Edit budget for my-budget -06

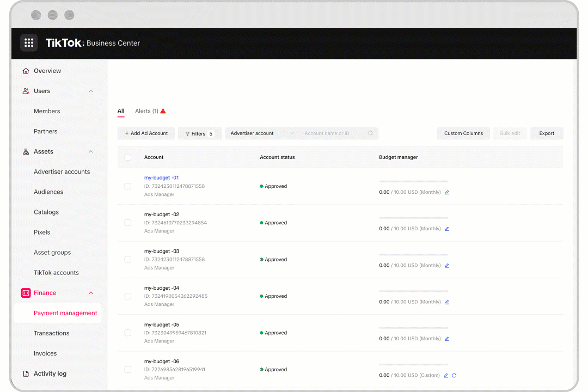coord(446,376)
